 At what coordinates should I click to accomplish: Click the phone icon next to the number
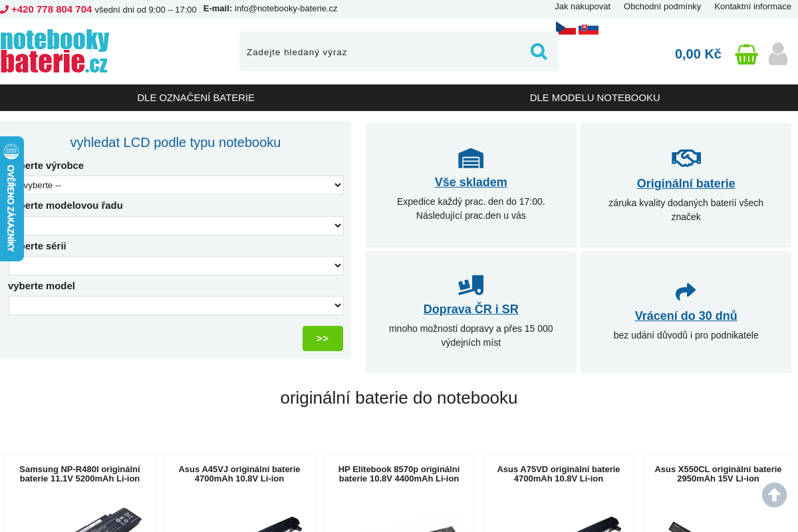click(x=4, y=9)
